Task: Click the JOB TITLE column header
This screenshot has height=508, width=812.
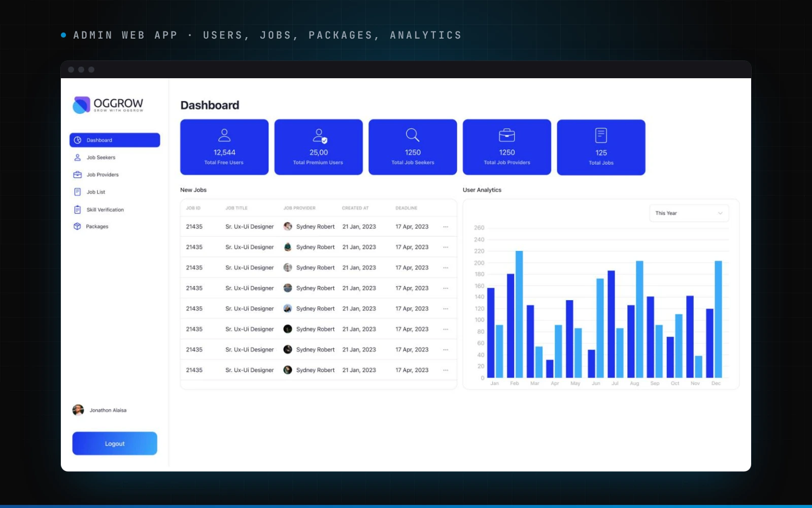Action: 236,208
